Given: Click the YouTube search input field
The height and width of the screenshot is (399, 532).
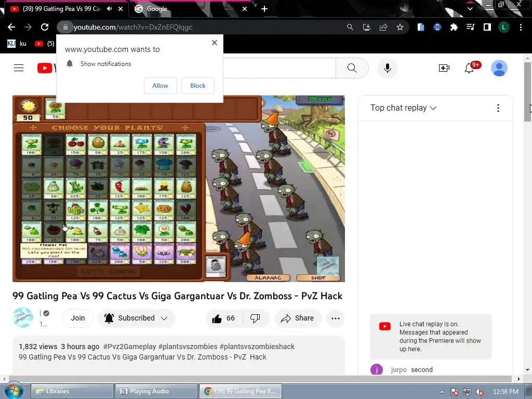Looking at the screenshot, I should tap(279, 68).
